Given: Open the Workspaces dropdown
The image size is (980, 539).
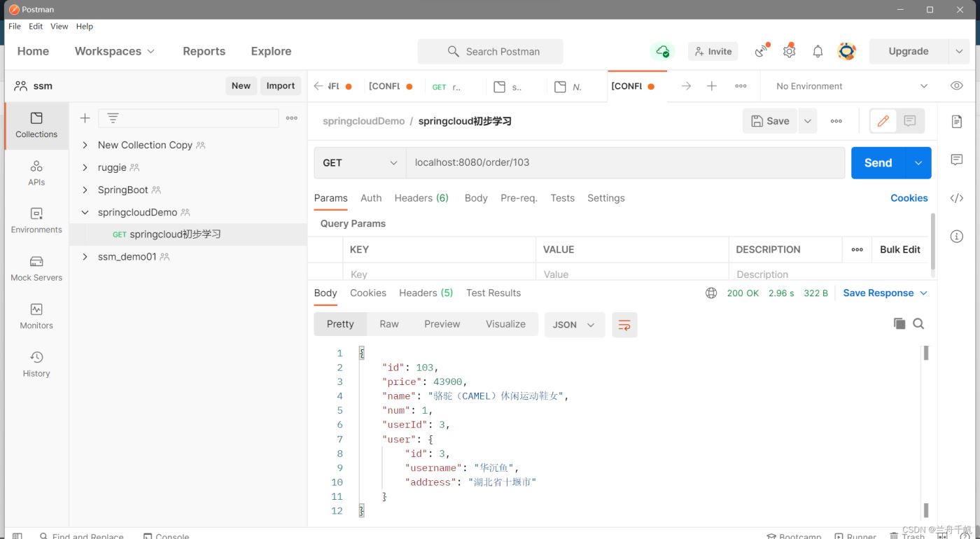Looking at the screenshot, I should click(115, 51).
